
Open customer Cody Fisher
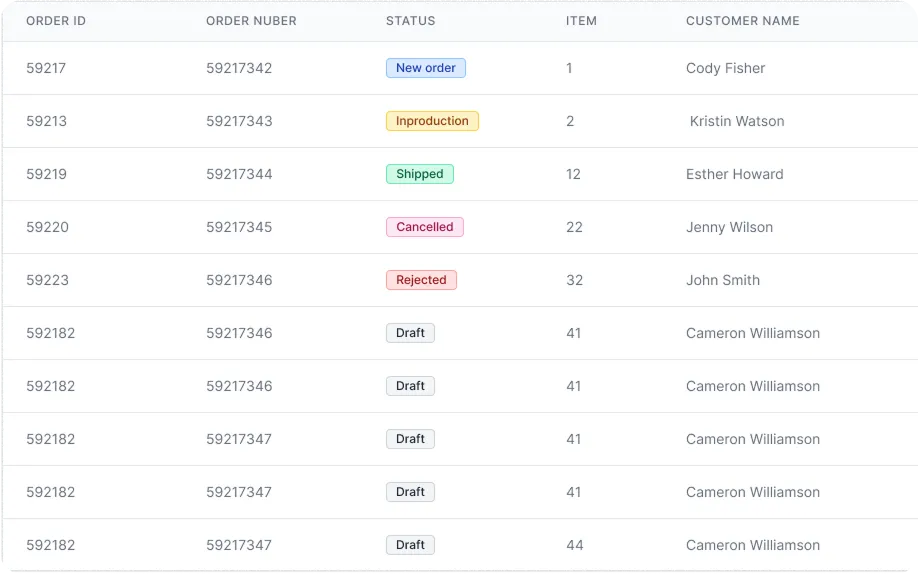coord(725,68)
